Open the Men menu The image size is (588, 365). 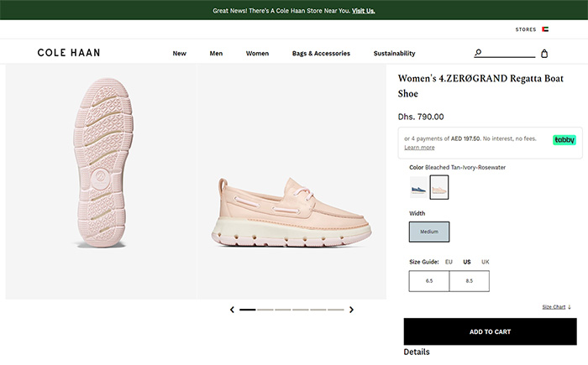click(216, 53)
